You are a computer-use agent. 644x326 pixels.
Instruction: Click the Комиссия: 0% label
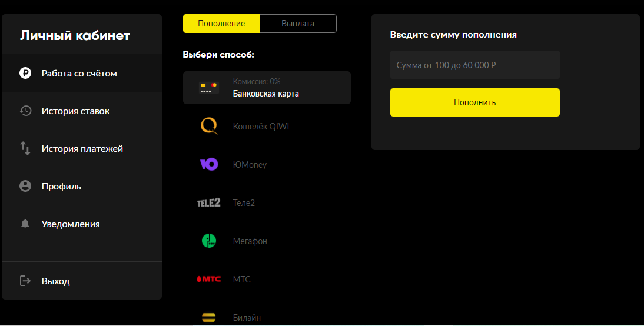pos(257,81)
